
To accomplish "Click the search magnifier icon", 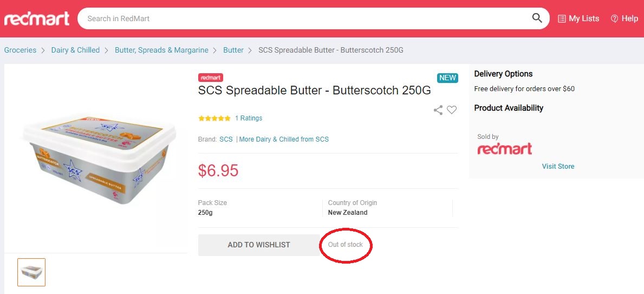I will pos(537,18).
